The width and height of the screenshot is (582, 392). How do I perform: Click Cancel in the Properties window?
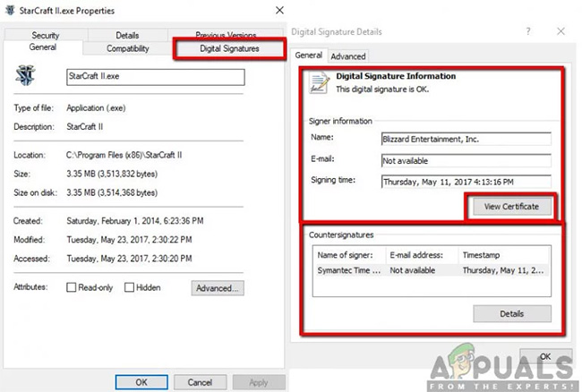(200, 382)
